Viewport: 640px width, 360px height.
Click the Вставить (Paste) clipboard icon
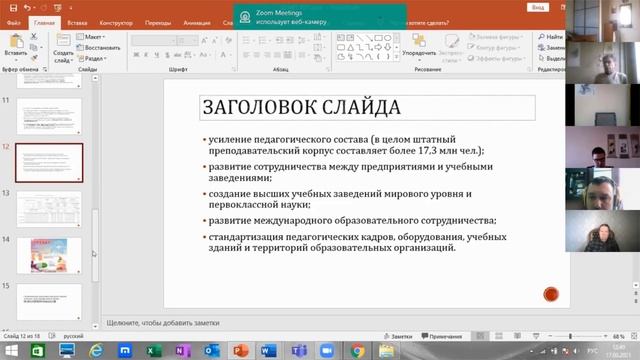(x=16, y=41)
